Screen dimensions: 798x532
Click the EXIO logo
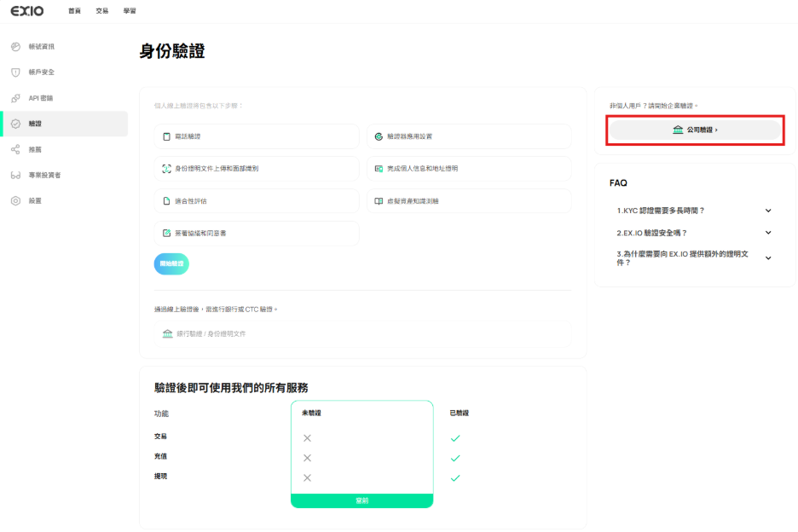pyautogui.click(x=26, y=11)
